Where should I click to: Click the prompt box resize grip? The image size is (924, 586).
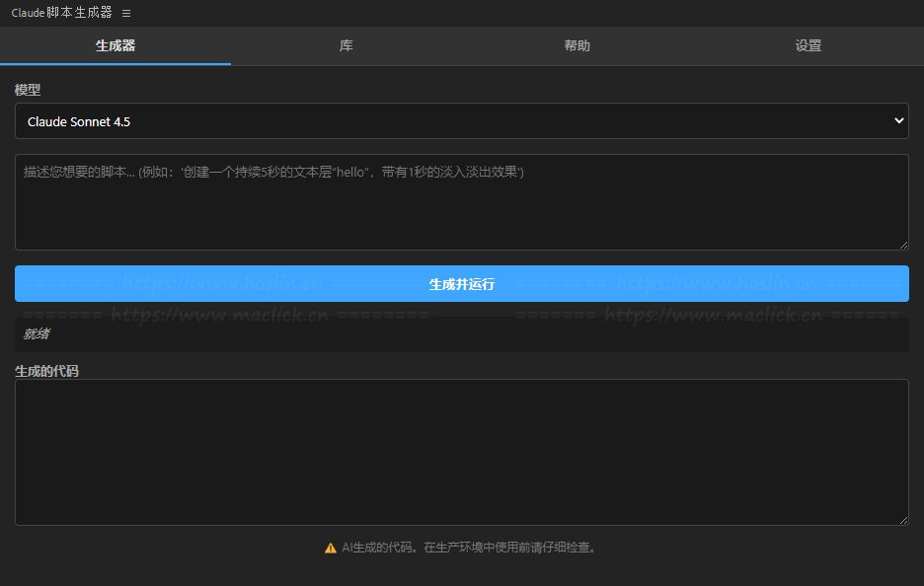(x=902, y=244)
